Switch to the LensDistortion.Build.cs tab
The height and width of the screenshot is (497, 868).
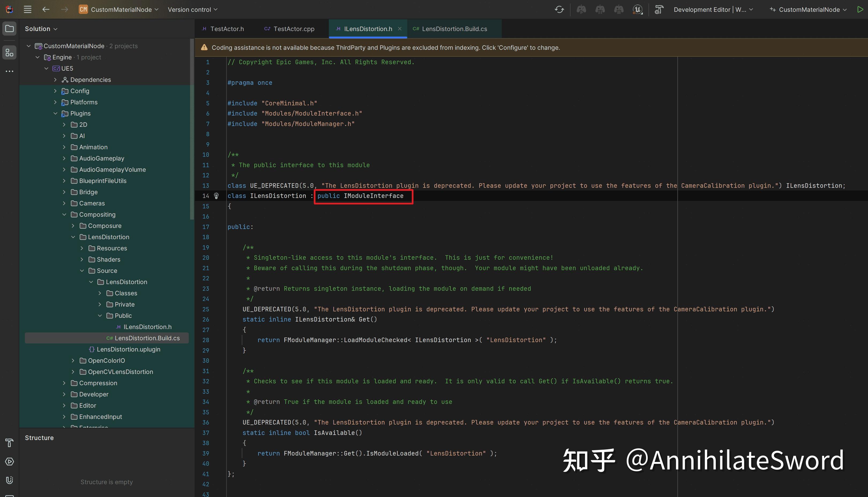pos(454,29)
